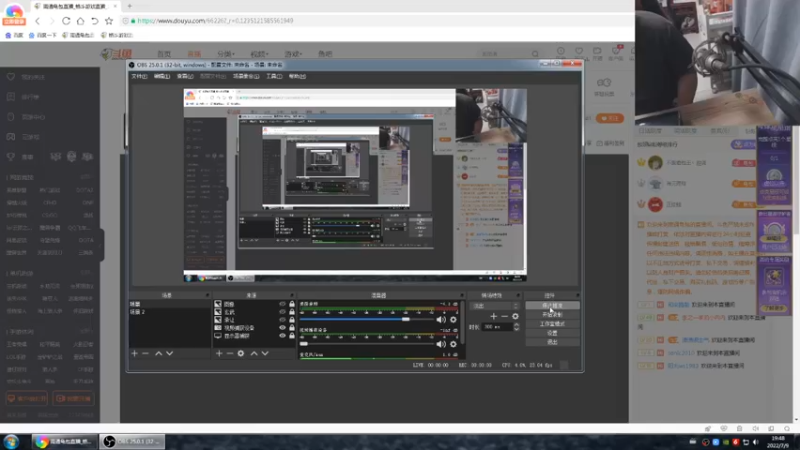This screenshot has height=450, width=800.
Task: Add a new source with plus icon in OBS sources panel
Action: [219, 353]
